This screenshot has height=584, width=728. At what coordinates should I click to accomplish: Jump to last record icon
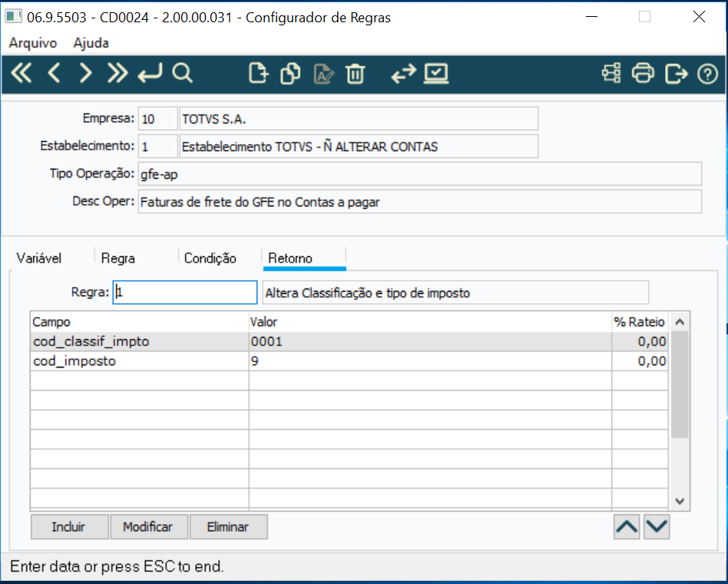point(117,74)
